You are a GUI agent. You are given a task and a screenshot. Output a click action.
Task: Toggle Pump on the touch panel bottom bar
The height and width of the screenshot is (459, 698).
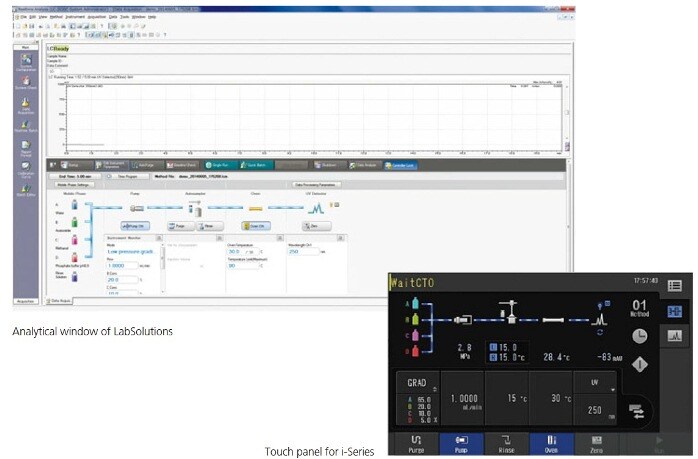461,444
